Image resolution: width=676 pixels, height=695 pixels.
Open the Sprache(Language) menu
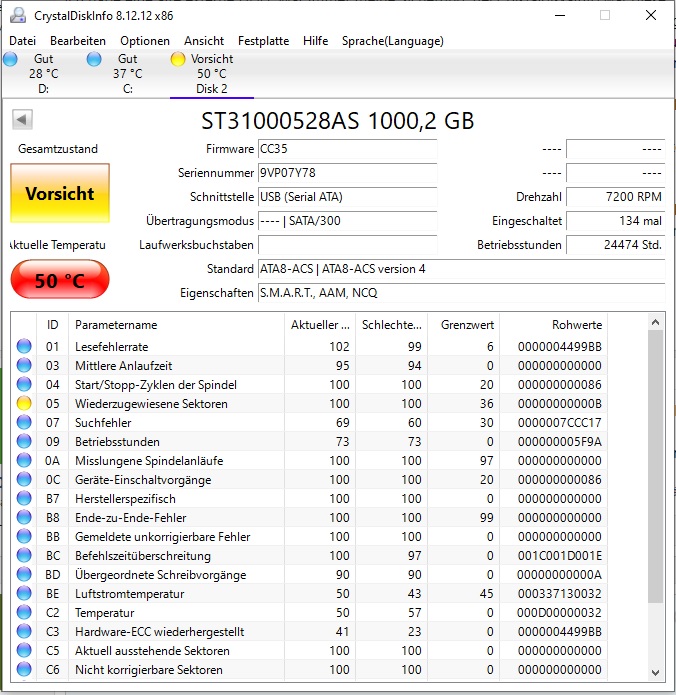click(393, 41)
